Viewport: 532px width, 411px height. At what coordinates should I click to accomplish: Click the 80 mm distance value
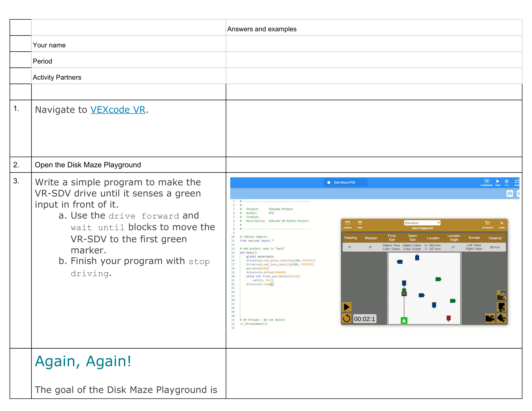coord(495,247)
